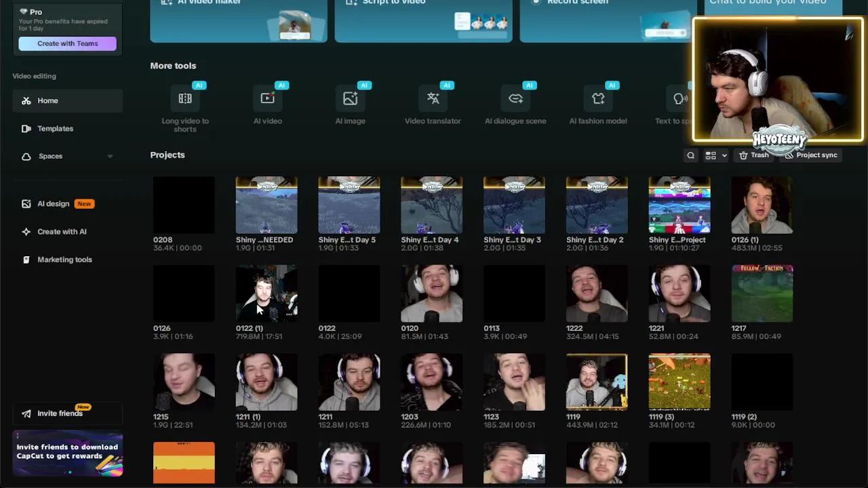Click the Trash bin icon

tap(743, 155)
